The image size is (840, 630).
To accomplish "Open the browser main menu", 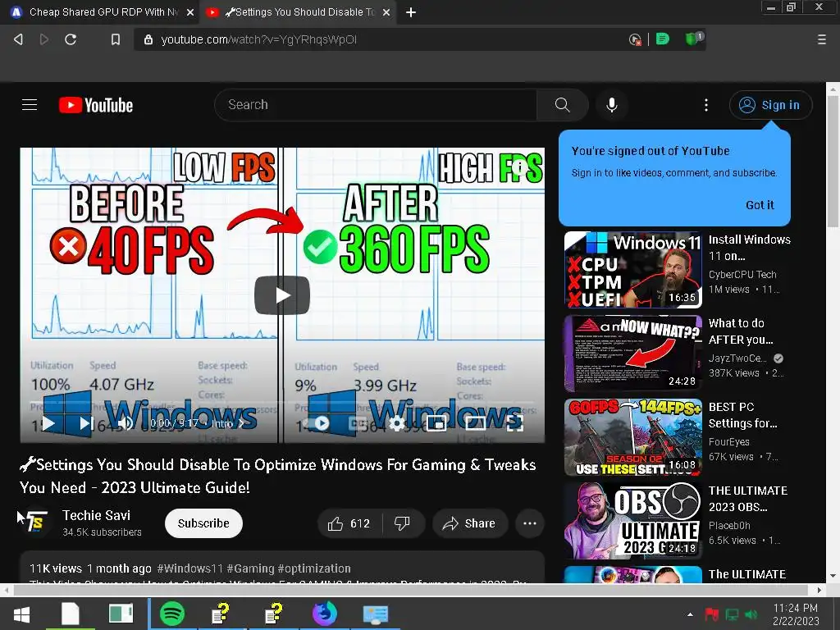I will click(x=822, y=39).
